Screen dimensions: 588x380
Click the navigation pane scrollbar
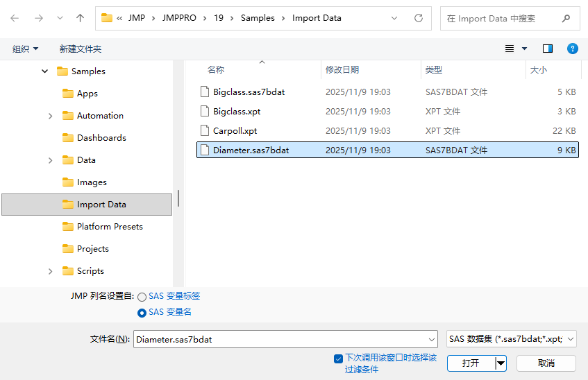(x=178, y=198)
